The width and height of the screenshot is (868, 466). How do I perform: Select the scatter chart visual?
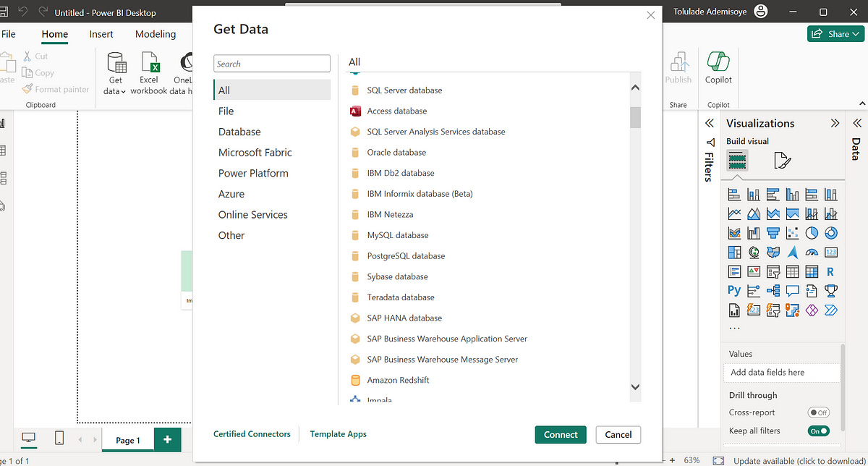pos(793,233)
